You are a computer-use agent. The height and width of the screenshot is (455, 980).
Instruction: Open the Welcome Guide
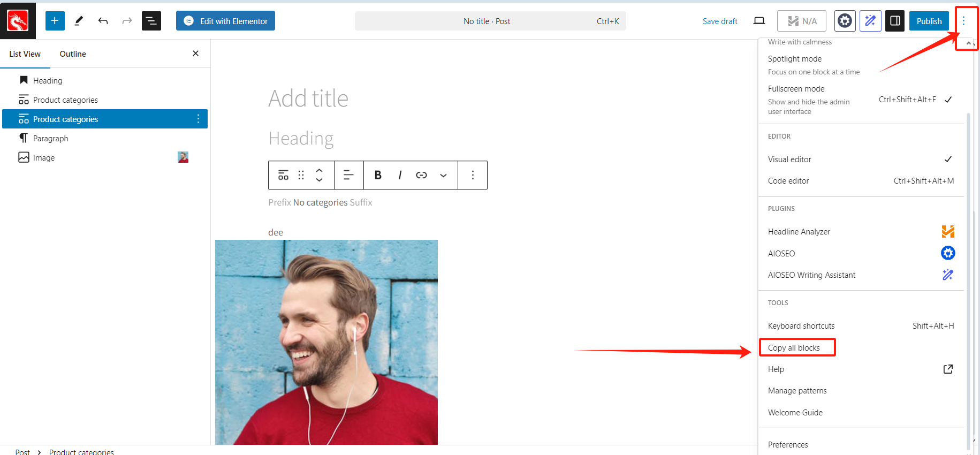pos(861,413)
